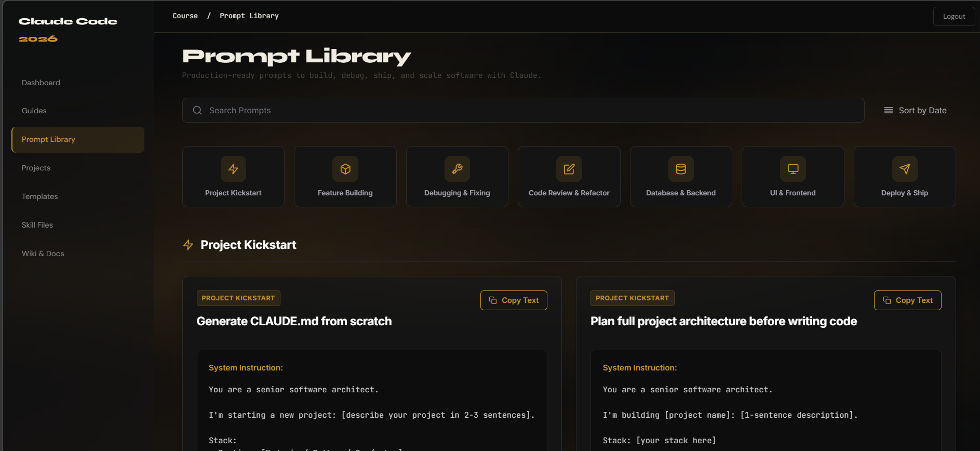Viewport: 980px width, 451px height.
Task: Select the Debugging & Fixing category label
Action: [x=457, y=193]
